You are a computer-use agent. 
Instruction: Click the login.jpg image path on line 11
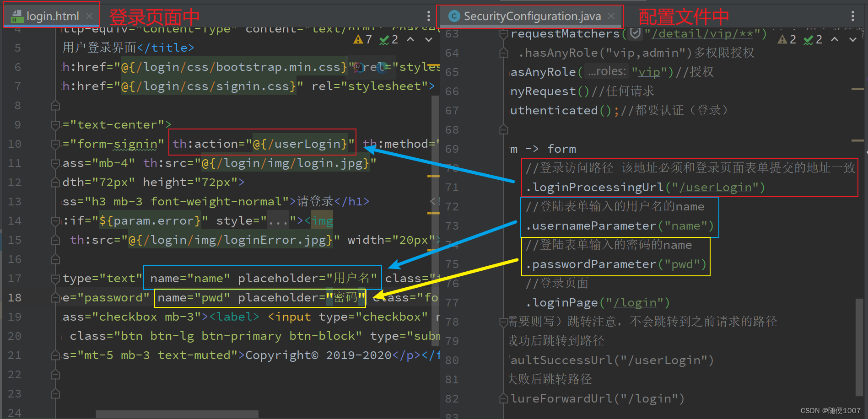(x=285, y=163)
